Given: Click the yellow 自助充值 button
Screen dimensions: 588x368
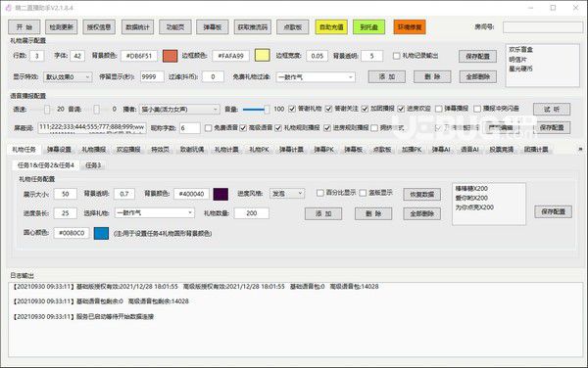Looking at the screenshot, I should click(331, 27).
